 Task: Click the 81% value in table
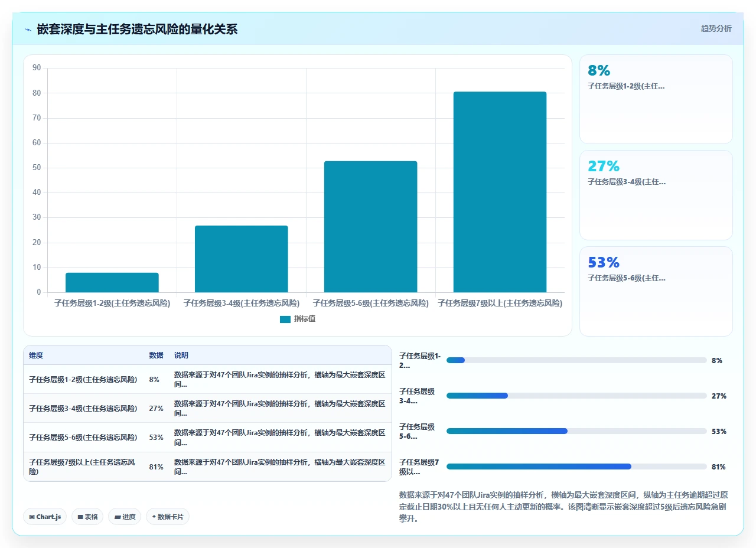point(156,467)
